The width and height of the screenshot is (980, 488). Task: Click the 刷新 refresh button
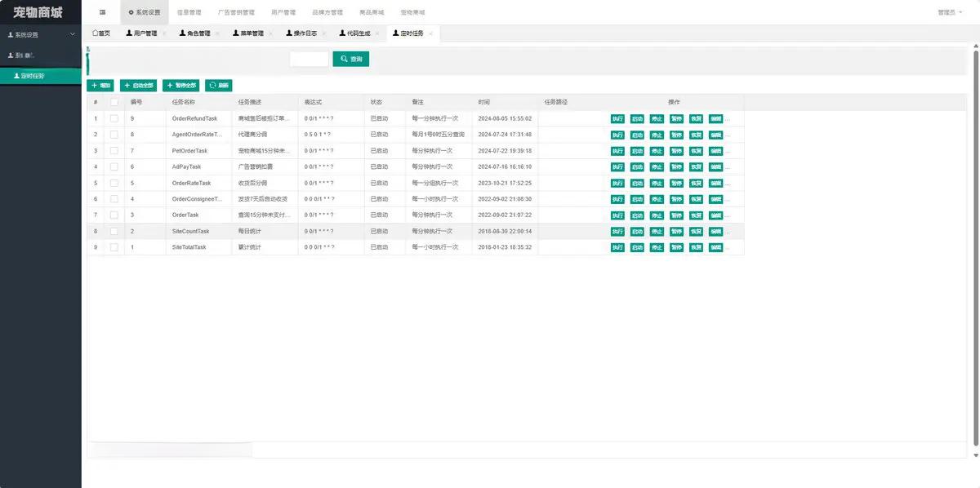219,86
